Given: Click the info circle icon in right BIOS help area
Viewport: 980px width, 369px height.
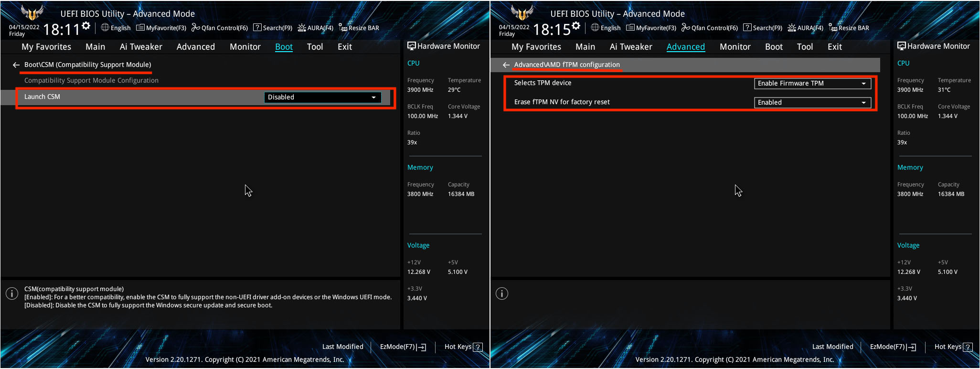Looking at the screenshot, I should [x=502, y=293].
